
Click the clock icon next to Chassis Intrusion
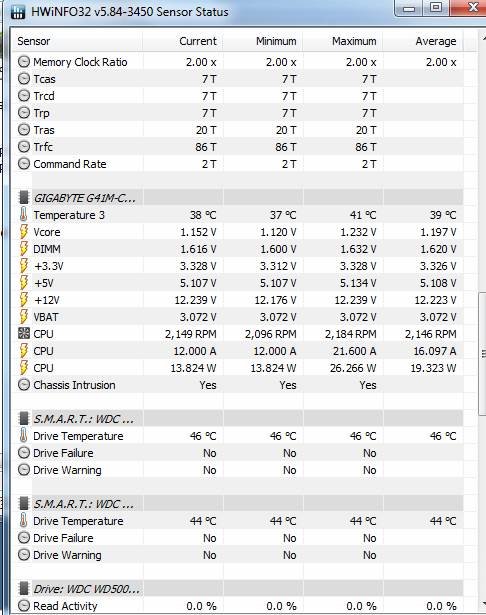tap(24, 385)
